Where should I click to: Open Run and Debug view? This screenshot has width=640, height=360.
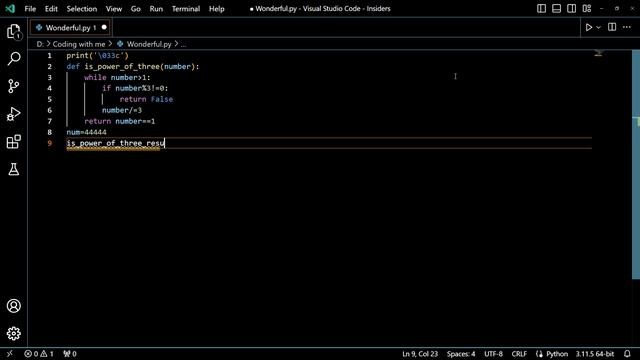point(13,114)
